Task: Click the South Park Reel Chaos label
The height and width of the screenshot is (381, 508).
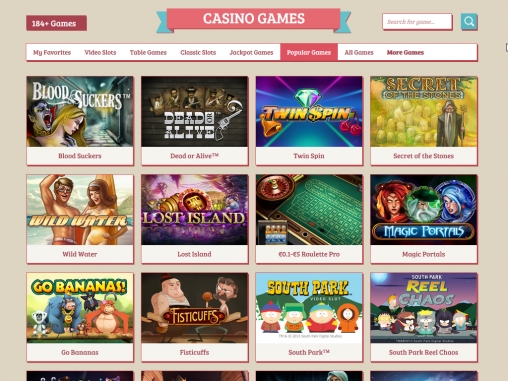Action: tap(424, 352)
